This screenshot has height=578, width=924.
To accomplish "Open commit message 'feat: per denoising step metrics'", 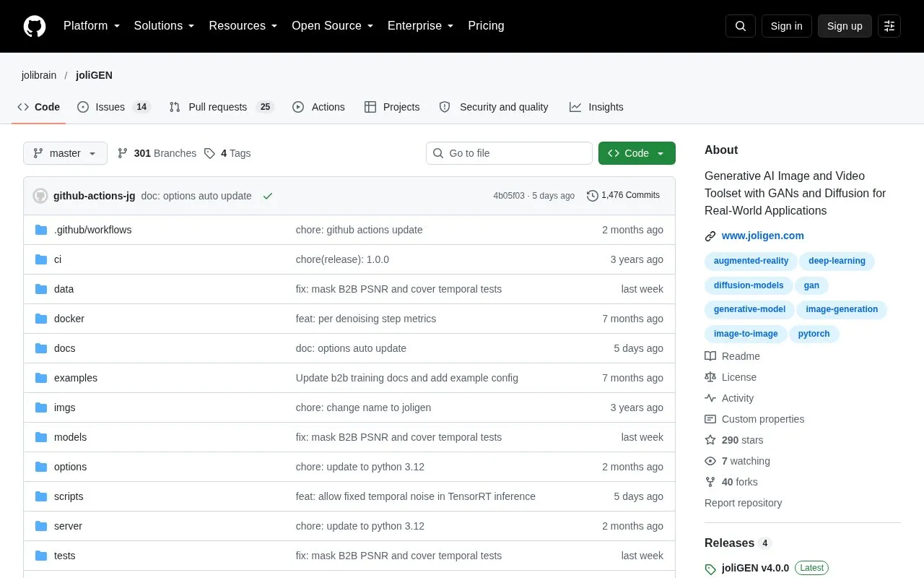I will click(366, 319).
